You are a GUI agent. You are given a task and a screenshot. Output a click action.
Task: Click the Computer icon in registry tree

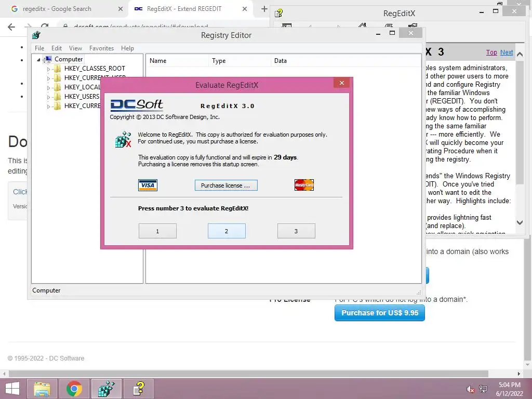click(48, 59)
